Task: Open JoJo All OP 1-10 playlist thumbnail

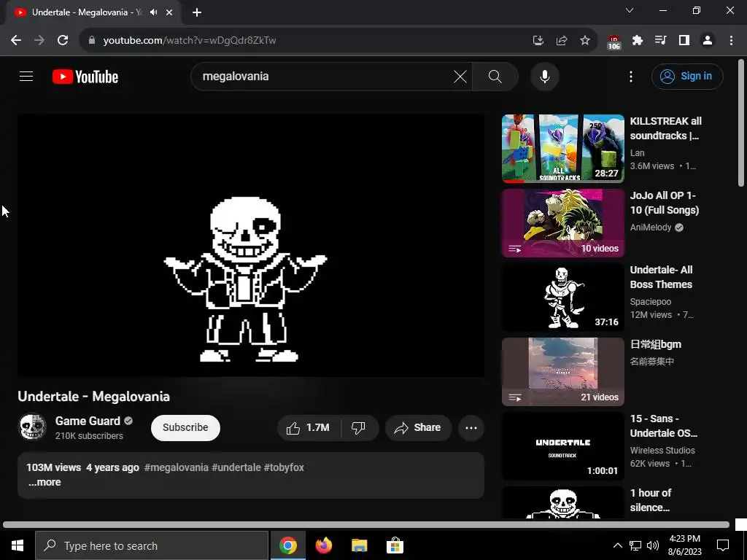Action: point(562,222)
